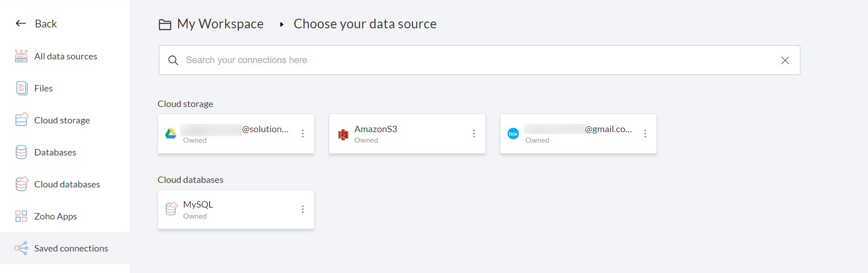Type in Search your connections field

[x=457, y=60]
